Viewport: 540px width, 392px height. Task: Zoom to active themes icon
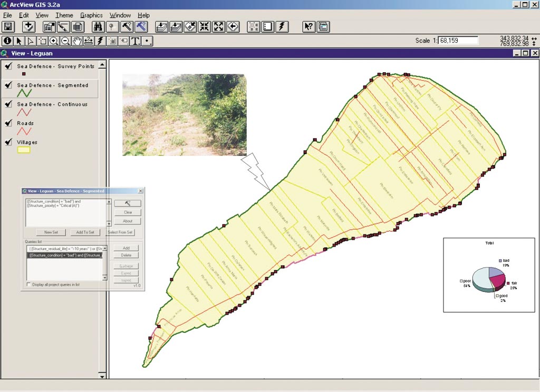coord(176,26)
